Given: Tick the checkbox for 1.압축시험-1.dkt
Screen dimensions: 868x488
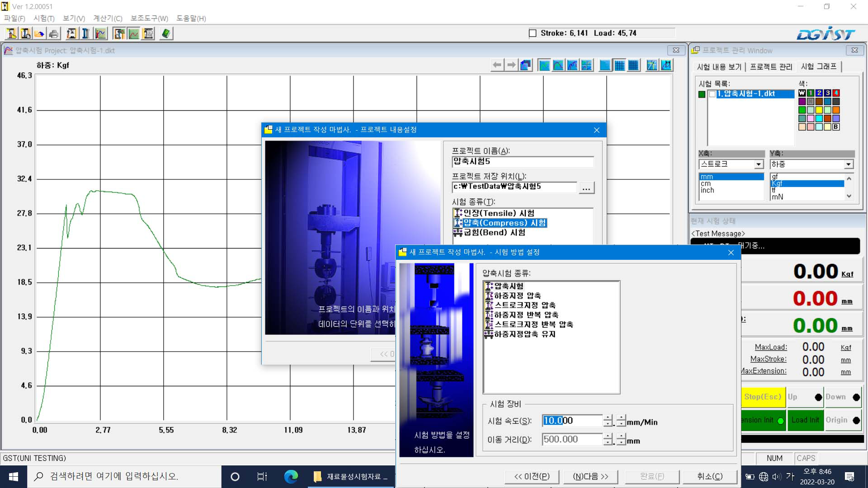Looking at the screenshot, I should pos(712,94).
